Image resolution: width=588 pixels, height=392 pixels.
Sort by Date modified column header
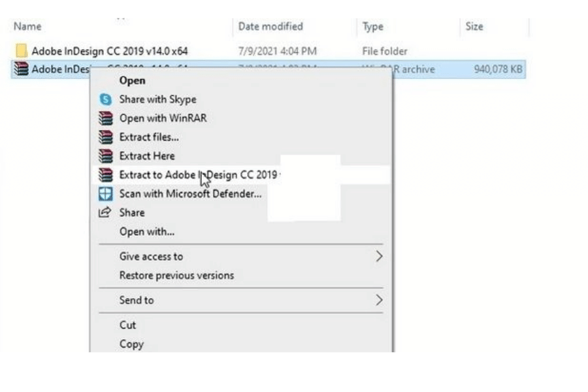click(270, 27)
